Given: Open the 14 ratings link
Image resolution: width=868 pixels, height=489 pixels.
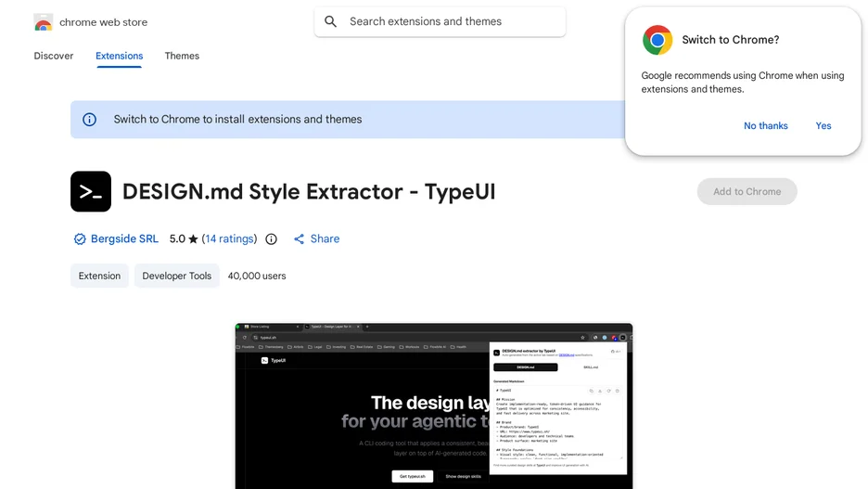Looking at the screenshot, I should [x=229, y=238].
